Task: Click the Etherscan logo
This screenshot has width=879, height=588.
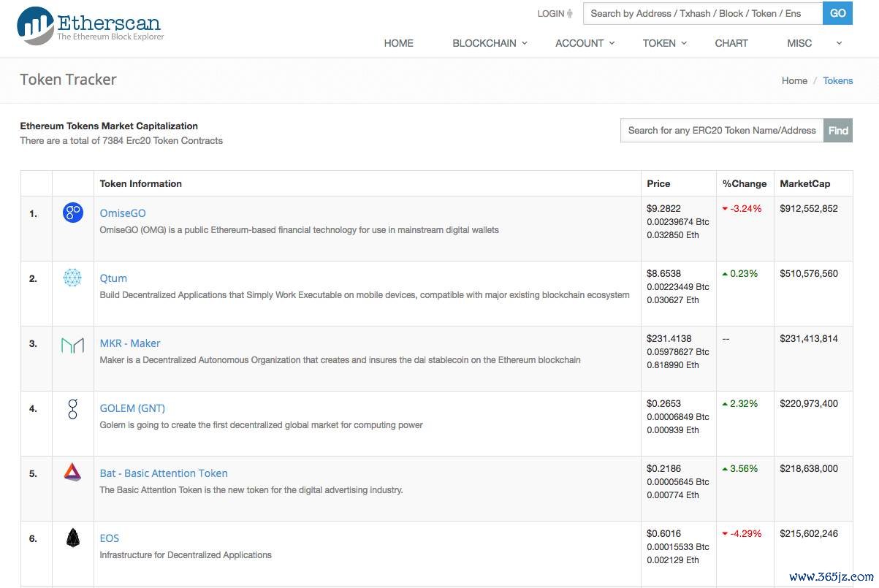Action: coord(91,26)
